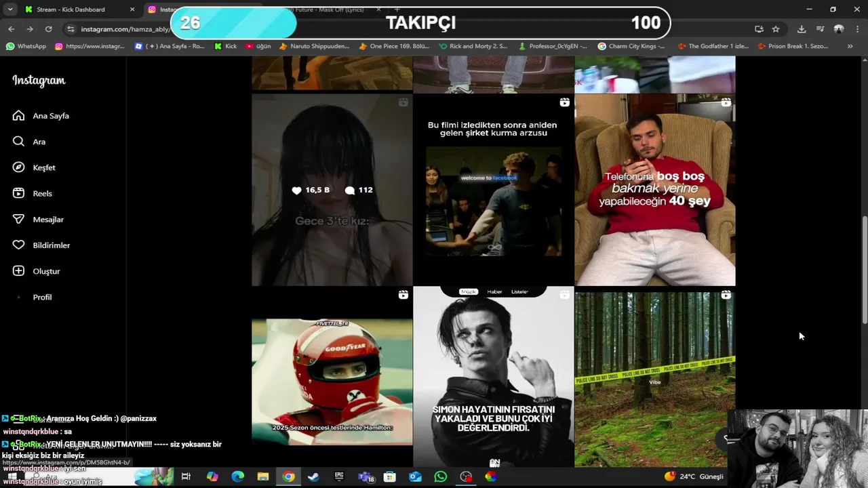Open Profil in the sidebar
This screenshot has width=868, height=488.
[x=33, y=297]
